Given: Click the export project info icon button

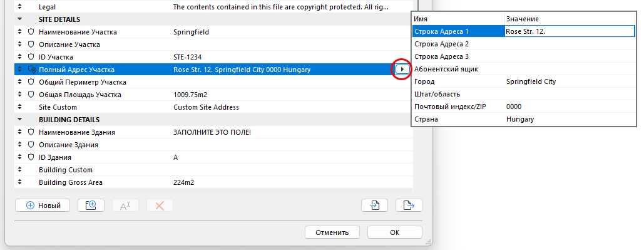Looking at the screenshot, I should (409, 205).
